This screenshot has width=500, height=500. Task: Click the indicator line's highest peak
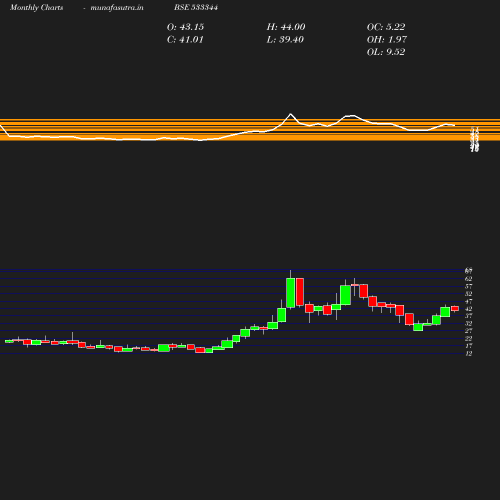(x=291, y=114)
